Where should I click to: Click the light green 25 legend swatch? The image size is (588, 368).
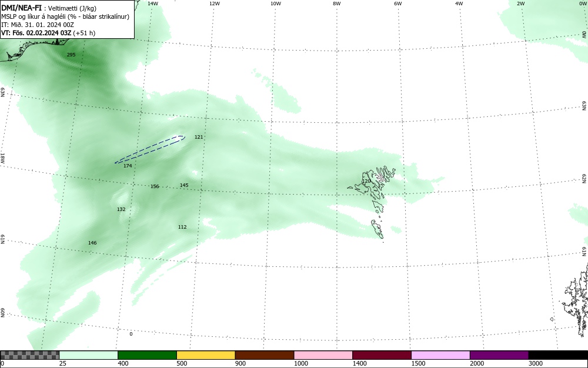89,355
